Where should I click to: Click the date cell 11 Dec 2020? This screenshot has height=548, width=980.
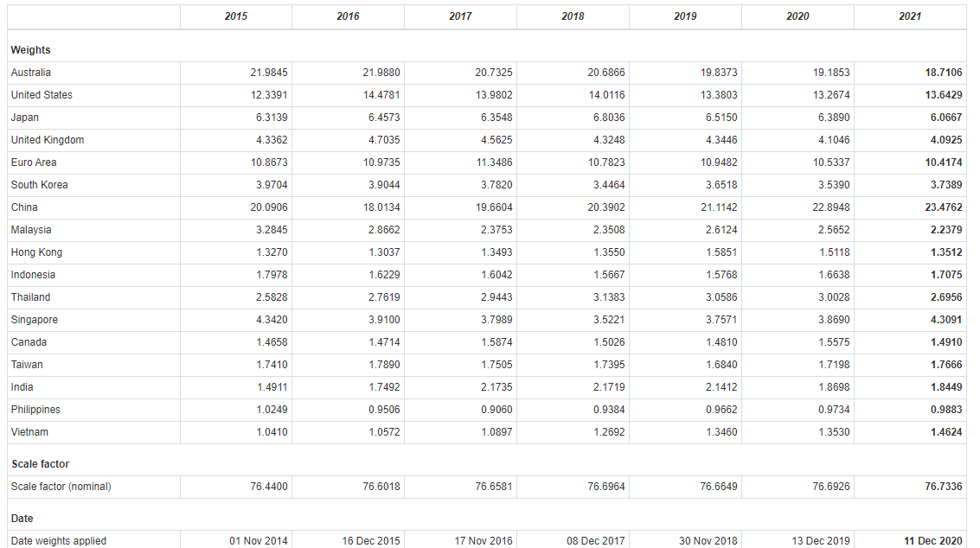click(x=932, y=541)
